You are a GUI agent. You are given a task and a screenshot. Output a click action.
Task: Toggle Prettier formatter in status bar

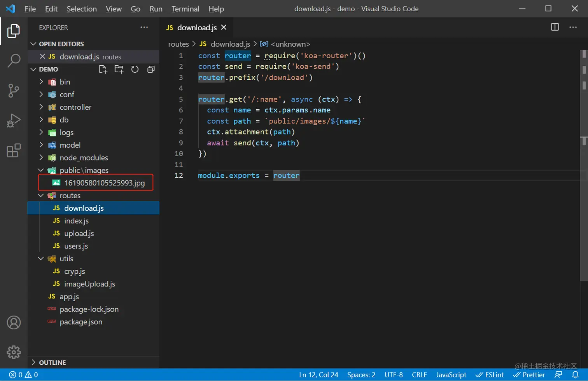[x=529, y=375]
